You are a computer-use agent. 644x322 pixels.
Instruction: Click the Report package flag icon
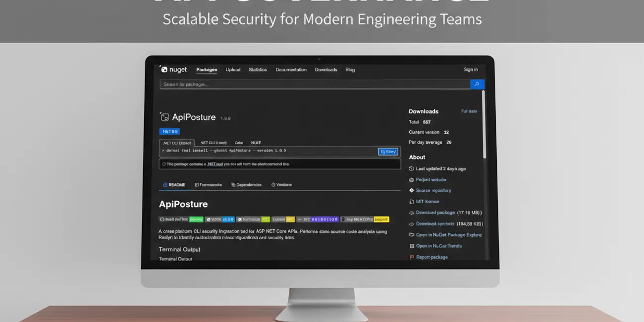pyautogui.click(x=411, y=257)
